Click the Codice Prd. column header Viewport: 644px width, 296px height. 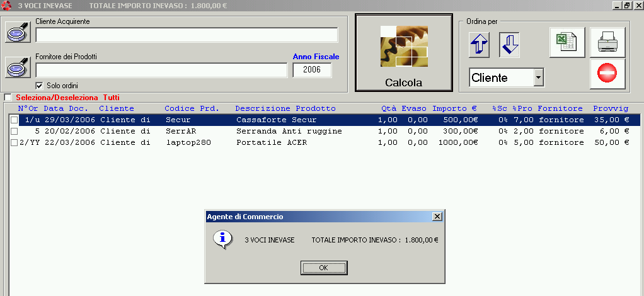[x=192, y=108]
